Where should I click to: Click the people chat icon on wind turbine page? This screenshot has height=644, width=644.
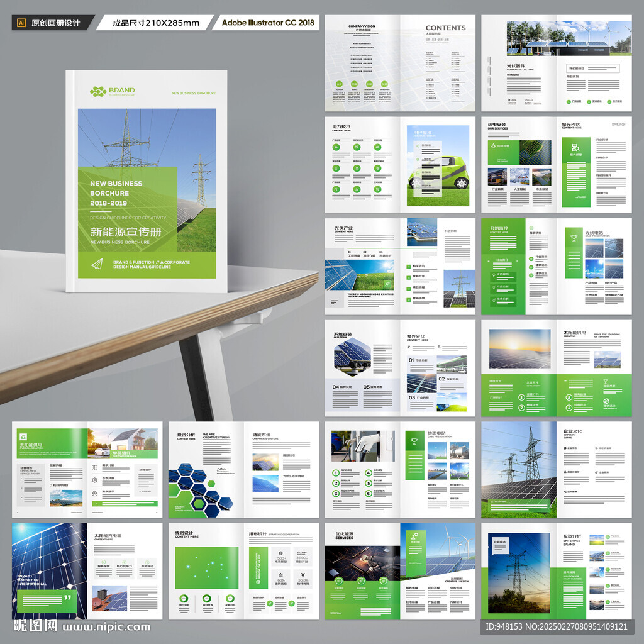(x=414, y=536)
